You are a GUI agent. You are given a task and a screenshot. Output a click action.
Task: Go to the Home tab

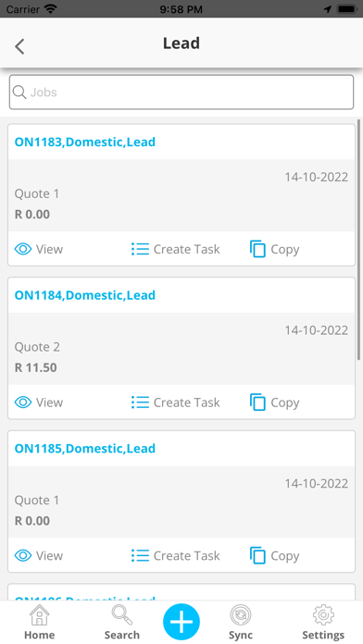(40, 622)
